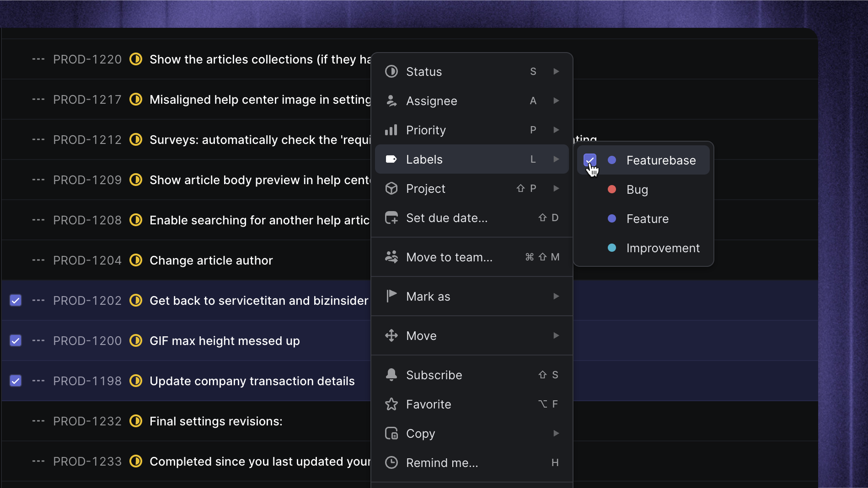Click the Remind me clock icon
Image resolution: width=868 pixels, height=488 pixels.
pyautogui.click(x=391, y=463)
